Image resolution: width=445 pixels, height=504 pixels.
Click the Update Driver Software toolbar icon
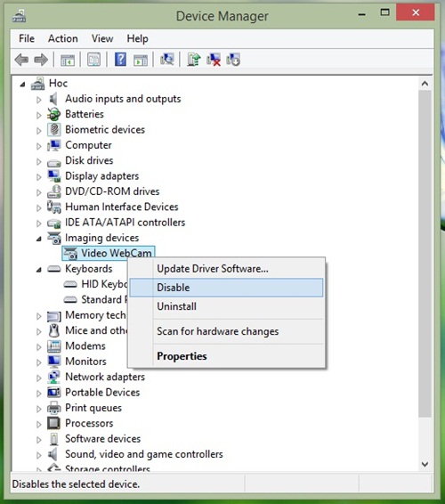click(194, 60)
